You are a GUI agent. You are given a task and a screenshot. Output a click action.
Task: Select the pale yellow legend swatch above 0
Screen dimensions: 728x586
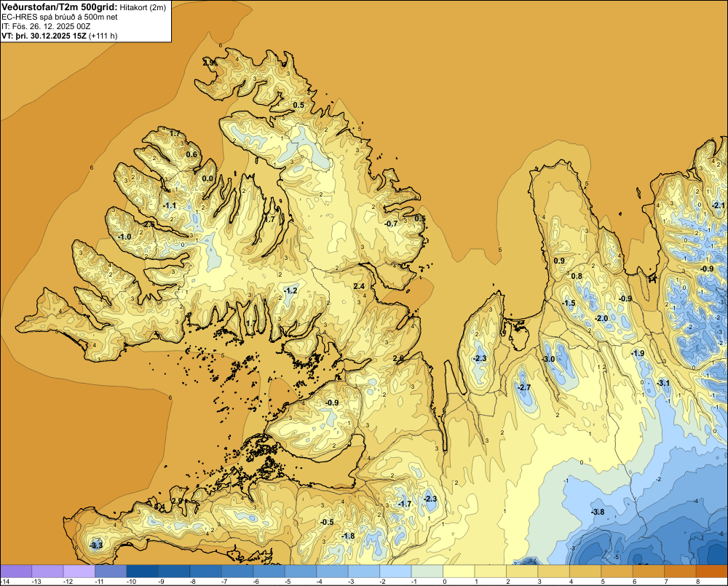pyautogui.click(x=459, y=571)
